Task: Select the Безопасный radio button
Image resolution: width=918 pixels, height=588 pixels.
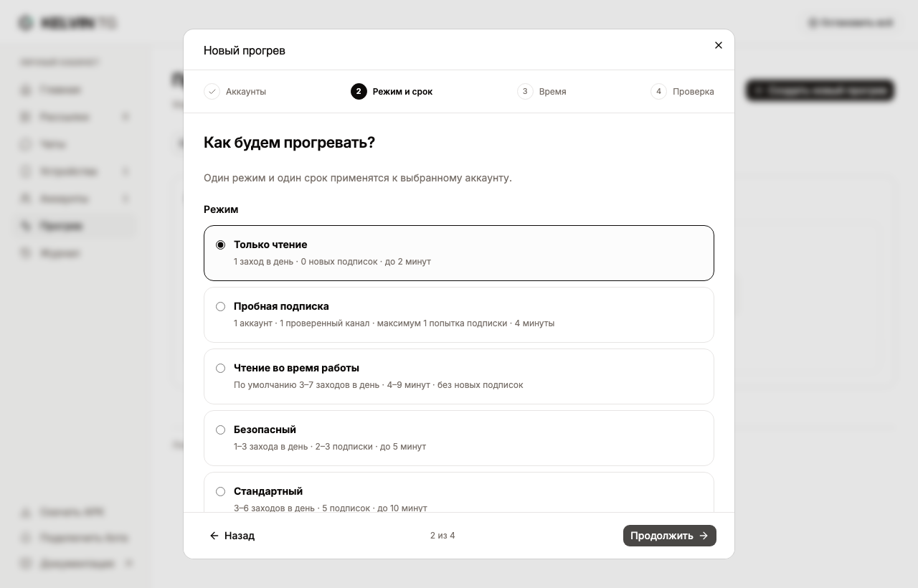Action: pyautogui.click(x=221, y=430)
